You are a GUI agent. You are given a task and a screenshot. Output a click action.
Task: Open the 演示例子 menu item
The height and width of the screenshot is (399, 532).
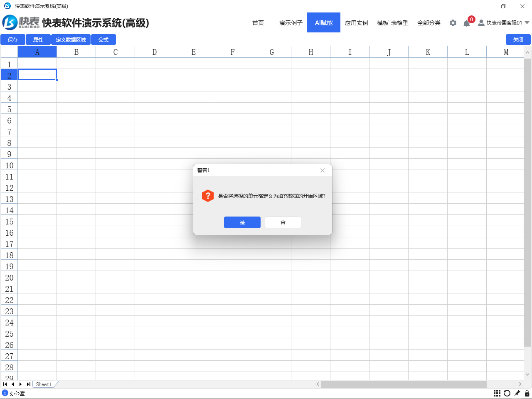(x=291, y=23)
